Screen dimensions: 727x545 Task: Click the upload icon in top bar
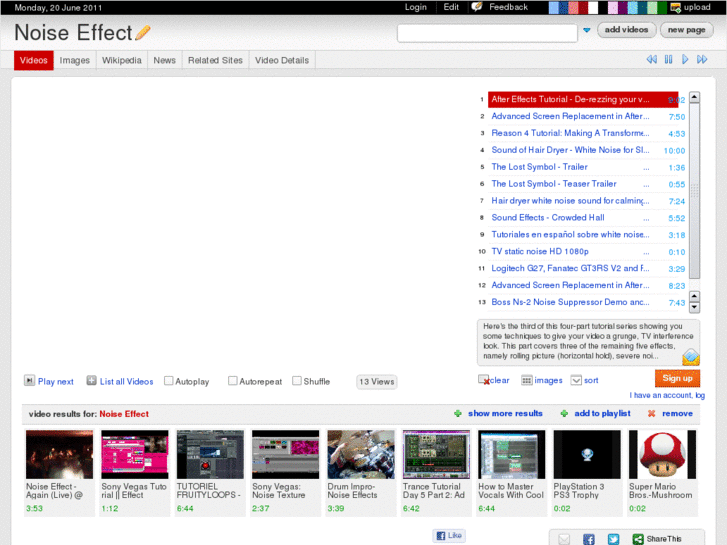676,7
